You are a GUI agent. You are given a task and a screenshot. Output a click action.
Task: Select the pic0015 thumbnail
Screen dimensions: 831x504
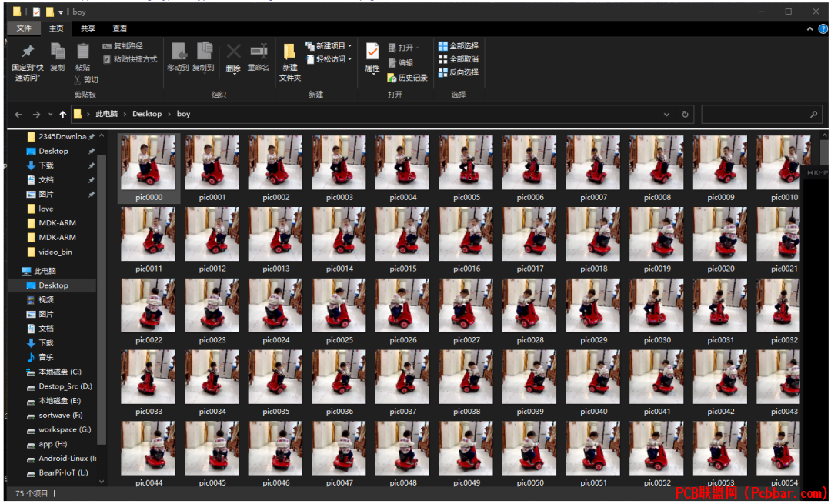click(402, 234)
